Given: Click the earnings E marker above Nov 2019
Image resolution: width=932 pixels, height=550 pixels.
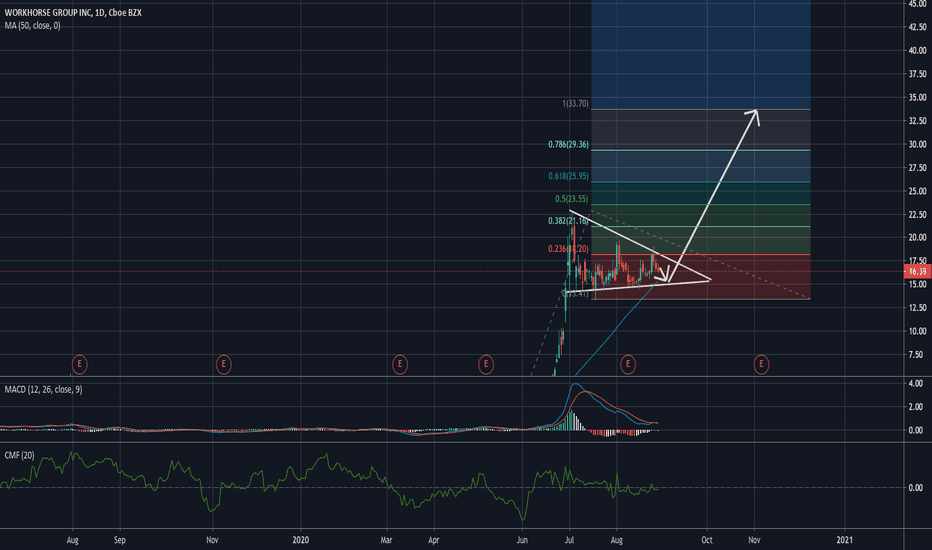Looking at the screenshot, I should click(x=223, y=364).
